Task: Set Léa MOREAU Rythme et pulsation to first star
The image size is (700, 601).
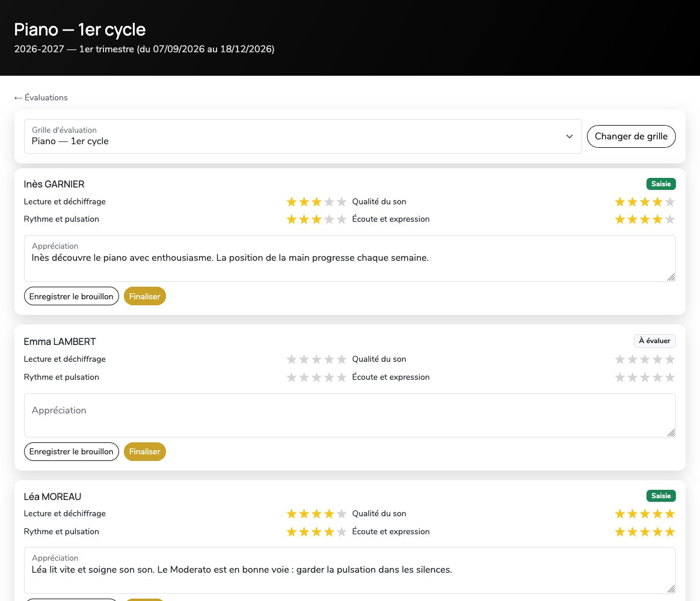Action: click(292, 532)
